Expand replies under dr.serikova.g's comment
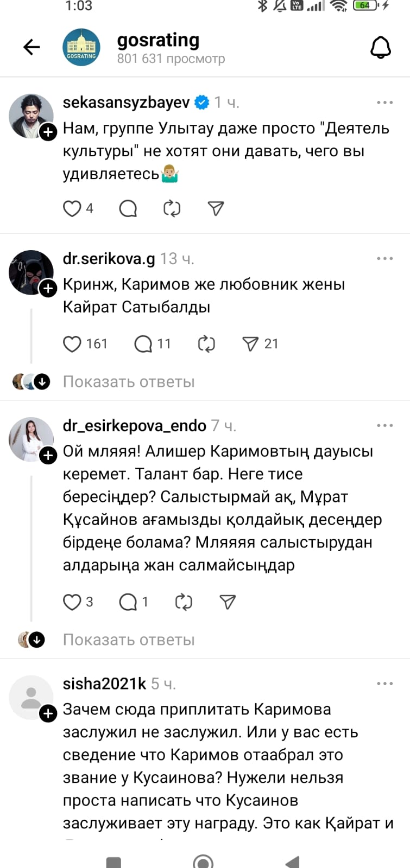 pos(129,382)
